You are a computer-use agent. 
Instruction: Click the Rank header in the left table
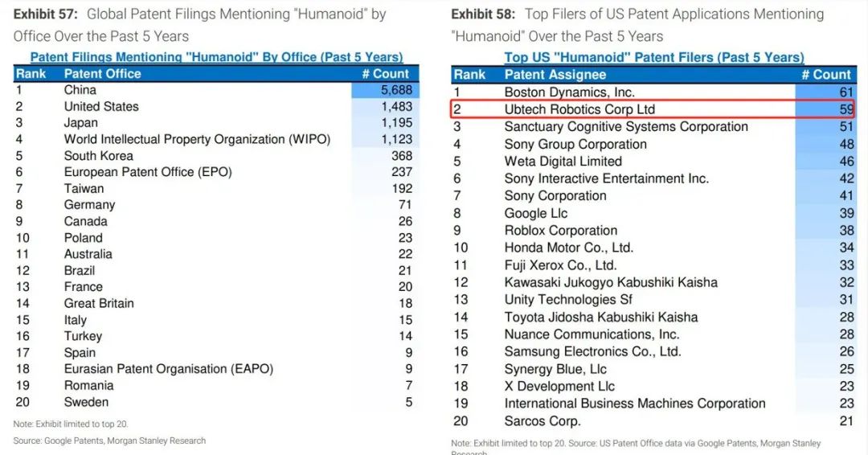(x=31, y=74)
